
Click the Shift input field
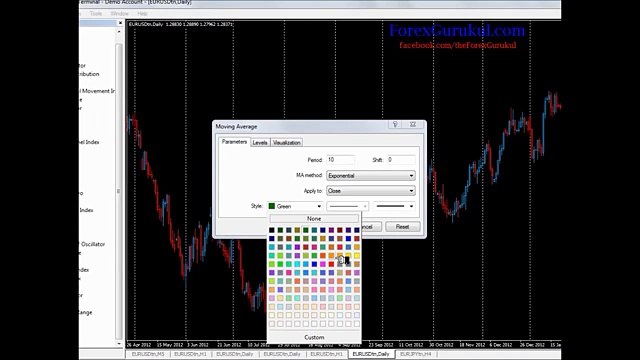coord(401,160)
